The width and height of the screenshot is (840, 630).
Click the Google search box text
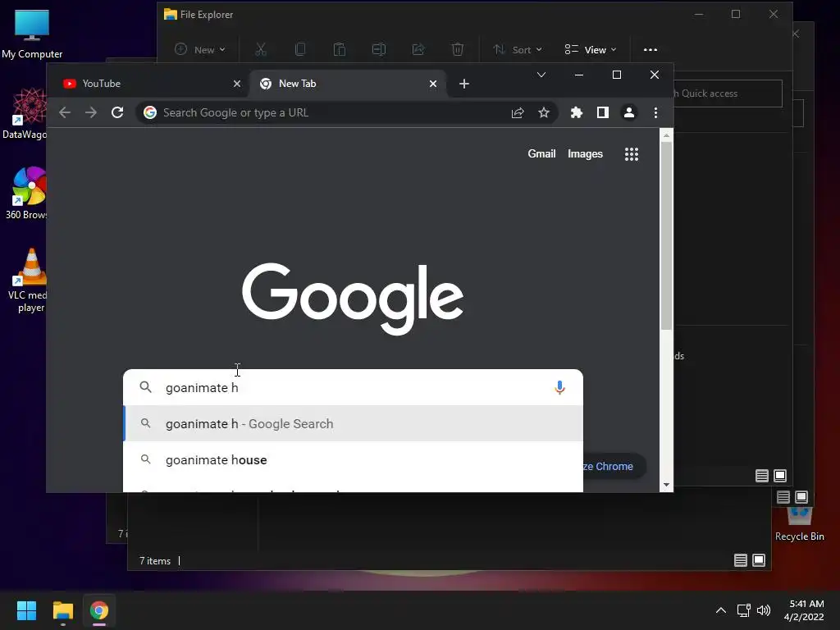[x=202, y=388]
